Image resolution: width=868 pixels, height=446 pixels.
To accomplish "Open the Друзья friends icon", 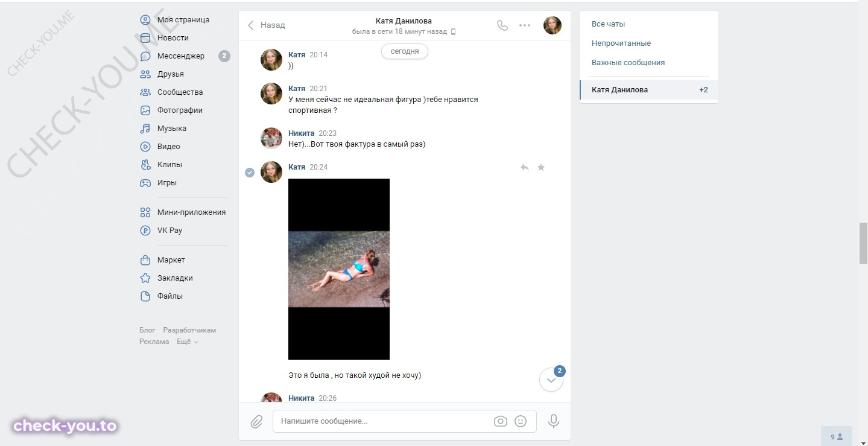I will click(x=145, y=74).
